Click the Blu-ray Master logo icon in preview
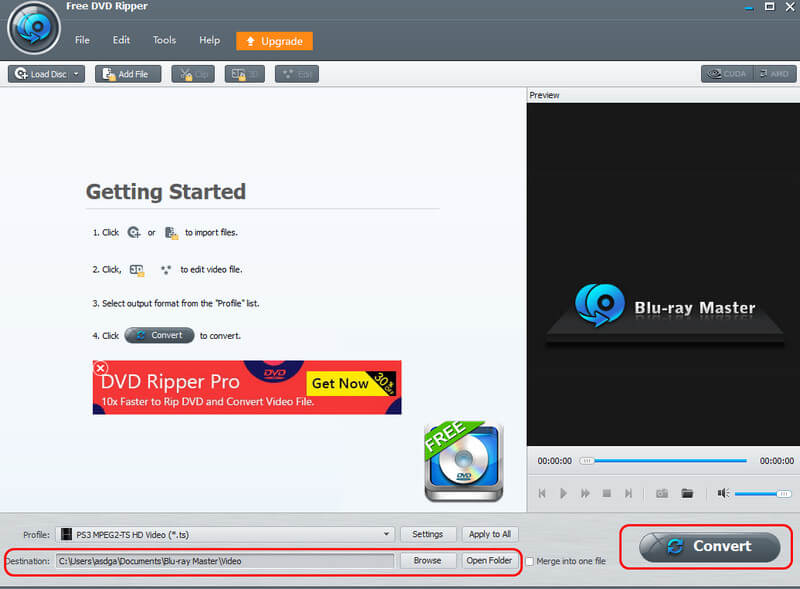The height and width of the screenshot is (589, 800). pyautogui.click(x=599, y=305)
